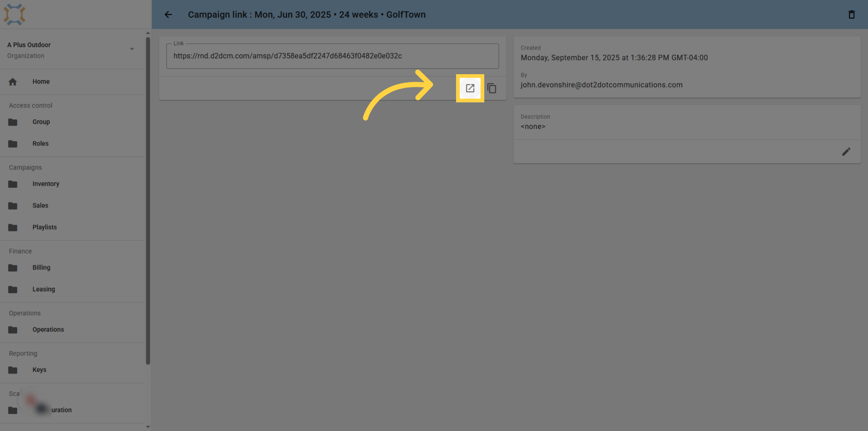Click the sidebar vertical scrollbar

pyautogui.click(x=148, y=201)
